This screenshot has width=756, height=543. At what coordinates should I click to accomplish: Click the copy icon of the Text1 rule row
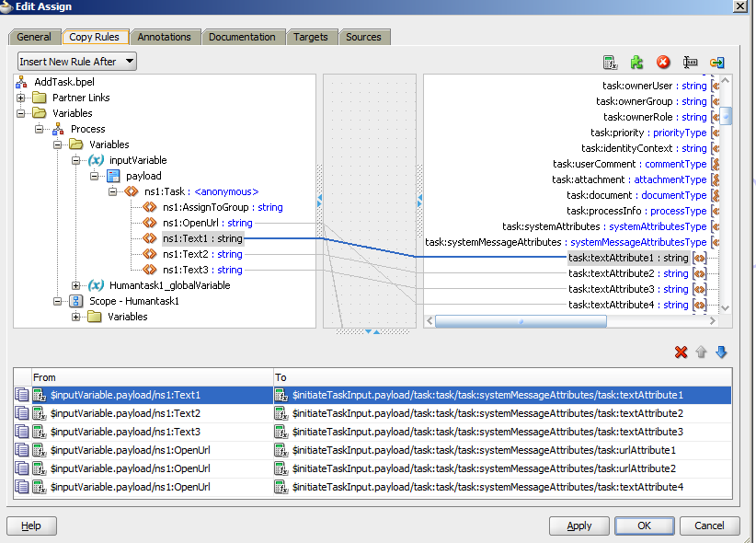click(22, 395)
